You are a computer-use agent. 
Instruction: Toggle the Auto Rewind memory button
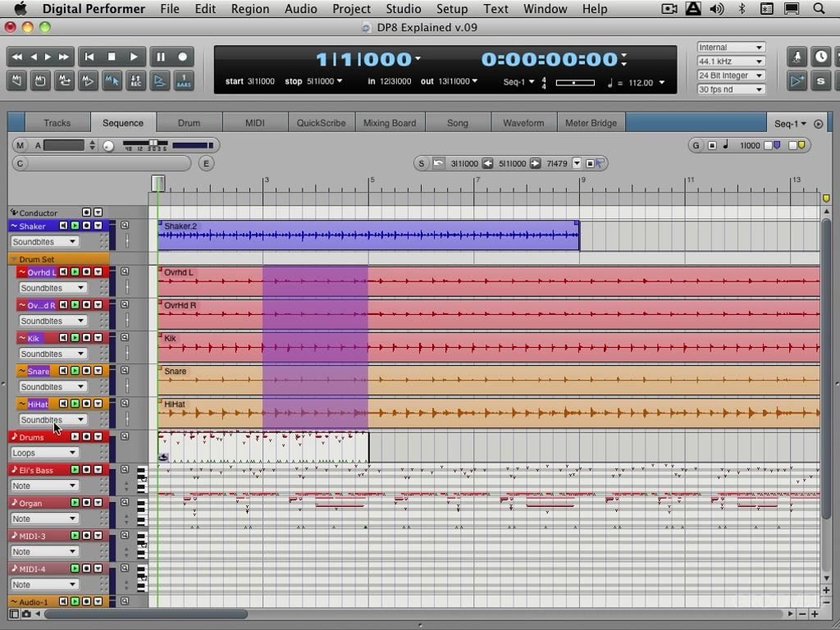tap(16, 81)
